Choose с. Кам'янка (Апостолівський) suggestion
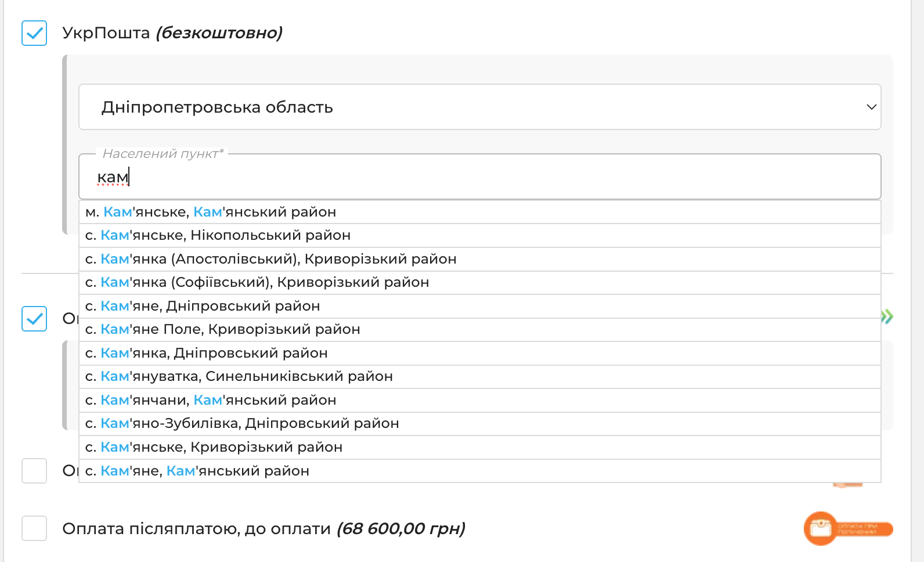Image resolution: width=924 pixels, height=562 pixels. tap(480, 259)
